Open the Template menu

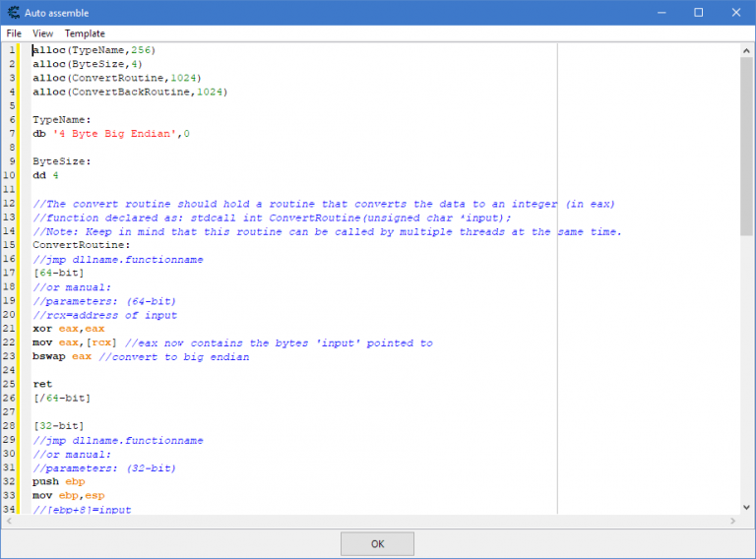pyautogui.click(x=85, y=33)
